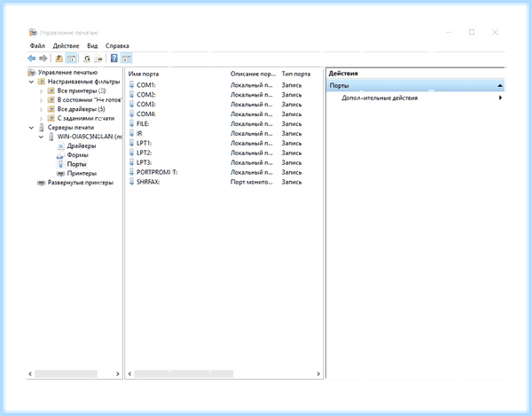Click the console tree right scroll arrow
Viewport: 532px width, 416px height.
118,373
